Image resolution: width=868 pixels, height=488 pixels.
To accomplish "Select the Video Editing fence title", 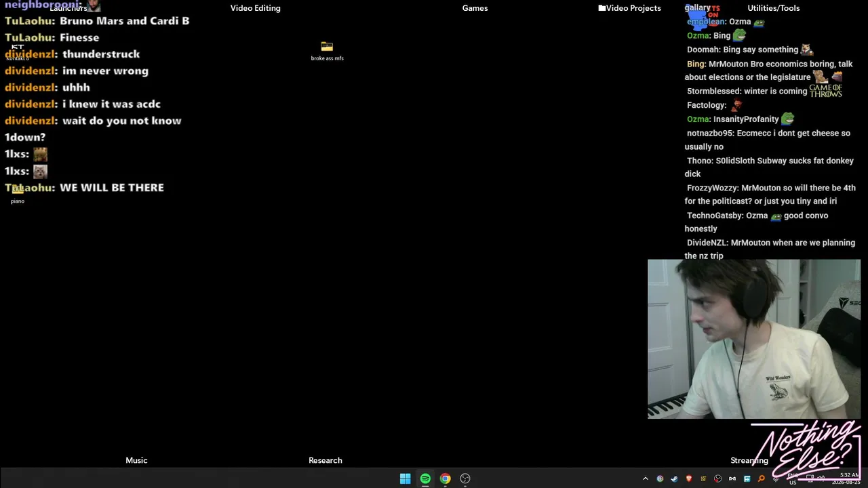I will (x=255, y=8).
